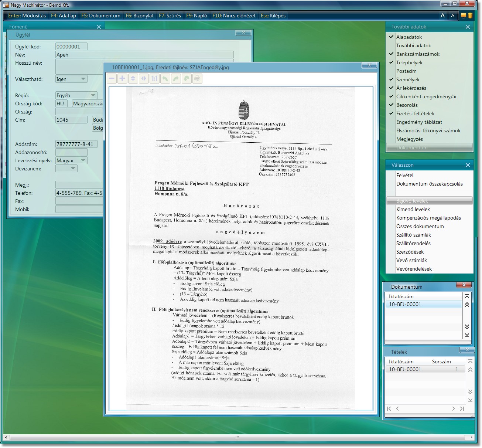Expand the Levelezési nyelv dropdown
Screen dimensions: 482x448
coord(83,160)
